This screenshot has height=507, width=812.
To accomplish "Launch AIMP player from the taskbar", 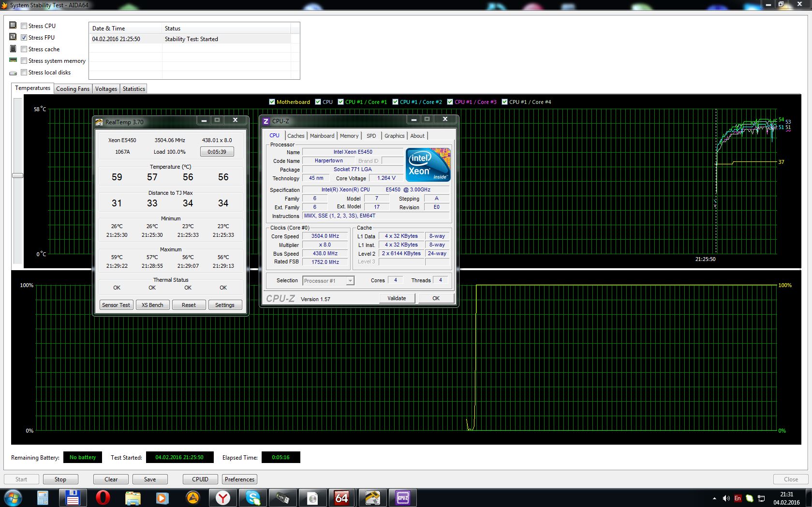I will pyautogui.click(x=192, y=498).
